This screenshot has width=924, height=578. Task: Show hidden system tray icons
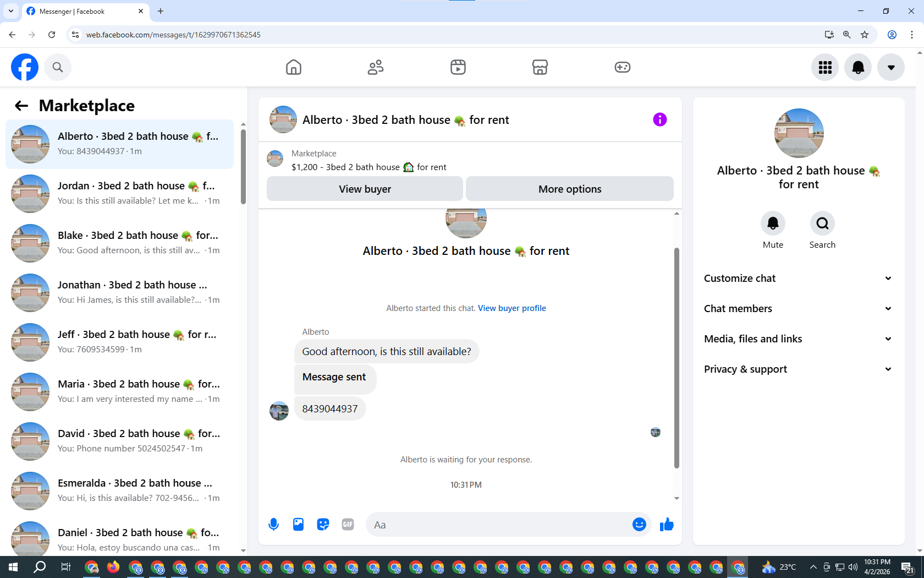tap(813, 567)
